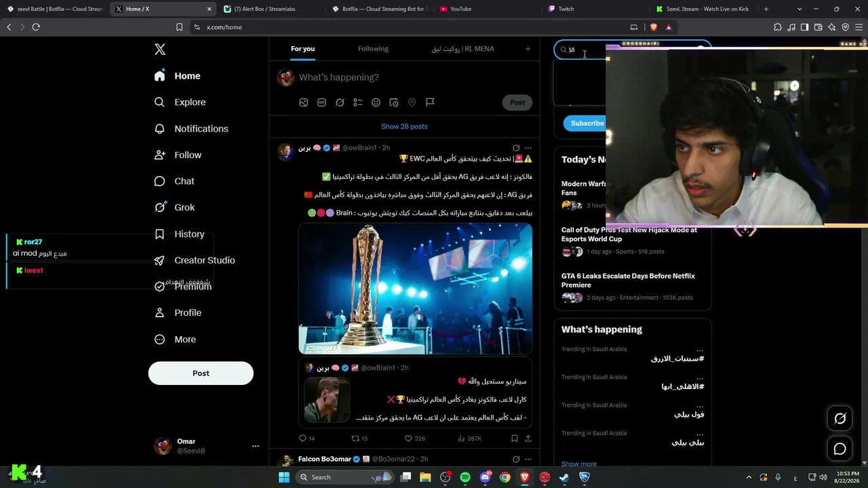Image resolution: width=868 pixels, height=488 pixels.
Task: Open Grok actions on the owBrain1 post
Action: coord(516,148)
